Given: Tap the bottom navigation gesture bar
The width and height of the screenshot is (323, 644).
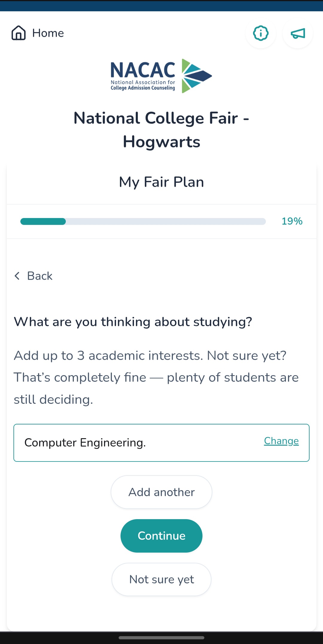Looking at the screenshot, I should pos(161,638).
